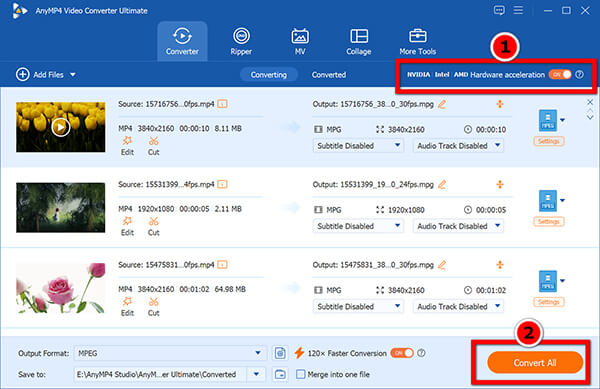Open Settings for the first video
Viewport: 600px width, 389px height.
tap(548, 142)
